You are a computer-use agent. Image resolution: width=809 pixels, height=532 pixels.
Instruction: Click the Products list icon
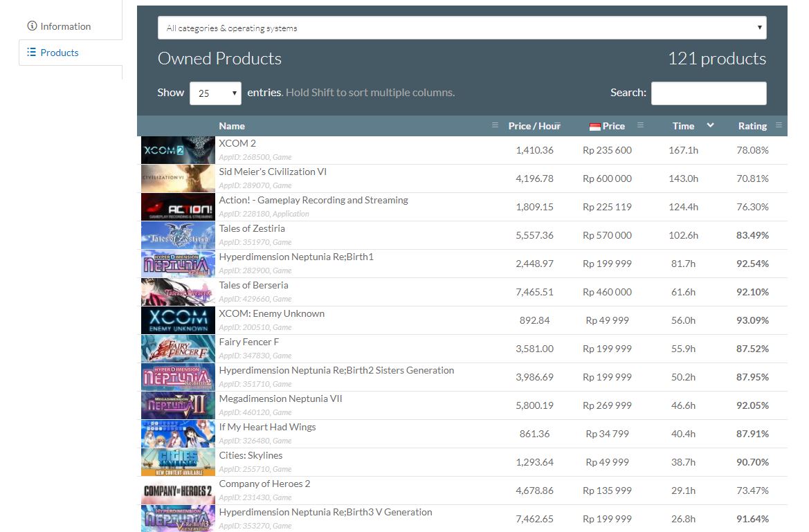[31, 52]
